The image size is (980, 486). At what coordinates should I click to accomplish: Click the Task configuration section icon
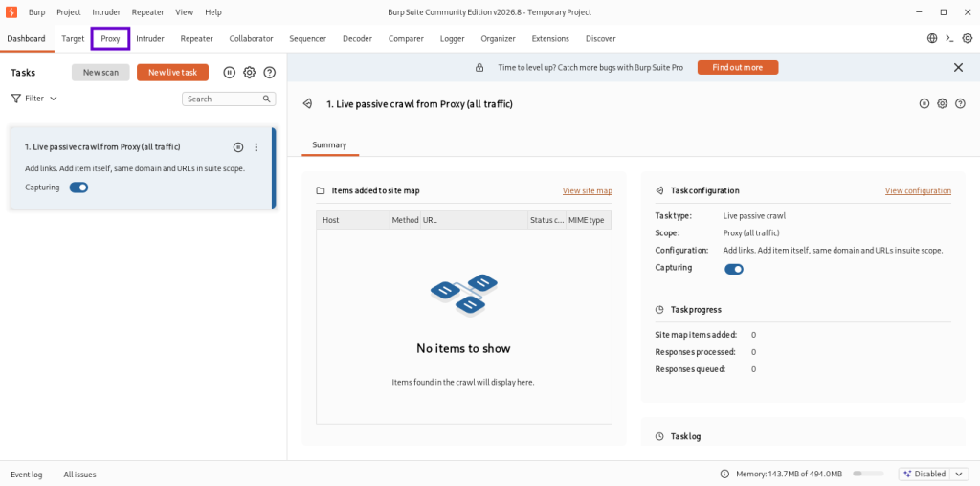point(659,190)
